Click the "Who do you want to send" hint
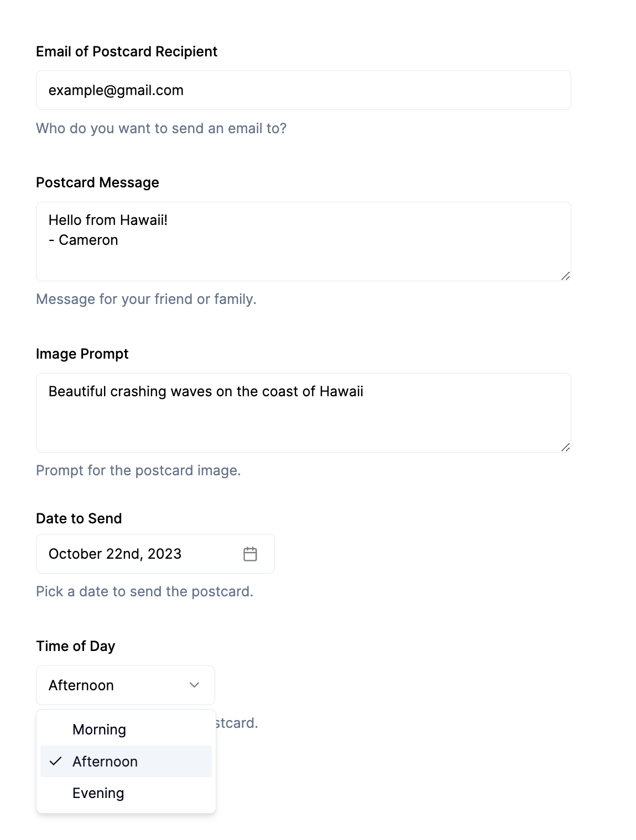The image size is (636, 840). pos(161,128)
